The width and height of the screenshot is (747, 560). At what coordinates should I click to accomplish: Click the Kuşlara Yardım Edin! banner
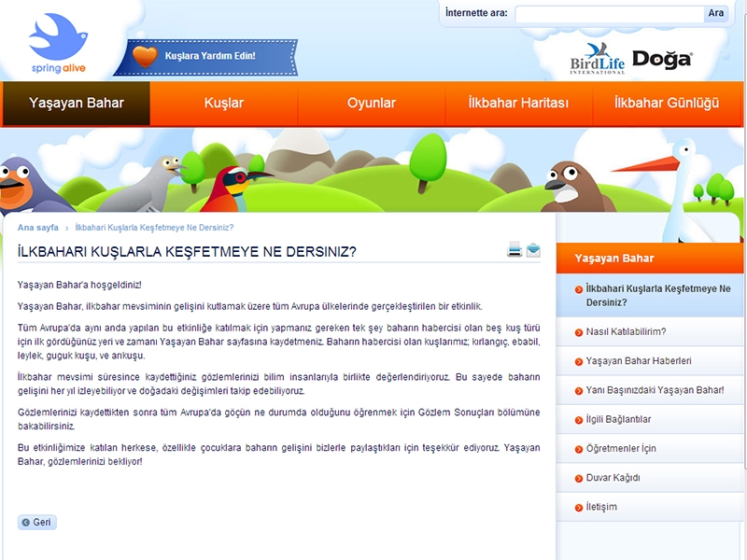pos(209,56)
